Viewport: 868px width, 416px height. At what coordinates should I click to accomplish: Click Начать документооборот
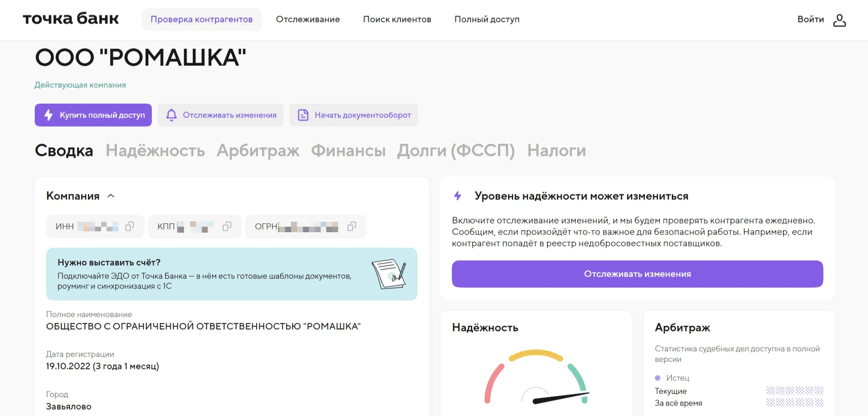tap(362, 115)
